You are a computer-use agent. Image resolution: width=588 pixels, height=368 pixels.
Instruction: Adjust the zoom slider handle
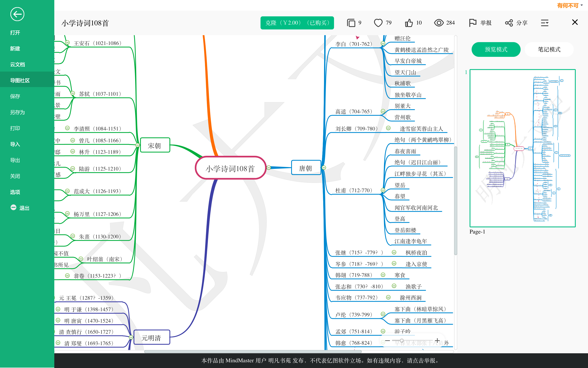click(x=402, y=340)
